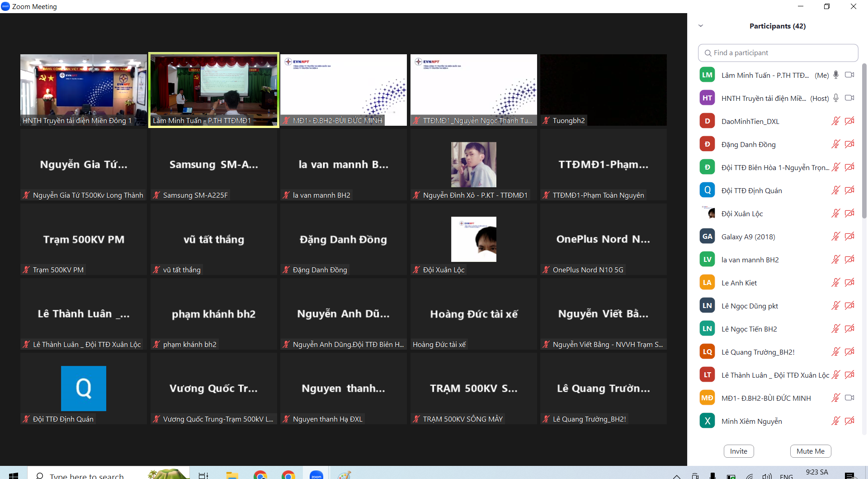Select Lâm Minh Tuấn's highlighted video tile
The image size is (868, 479).
[x=214, y=90]
